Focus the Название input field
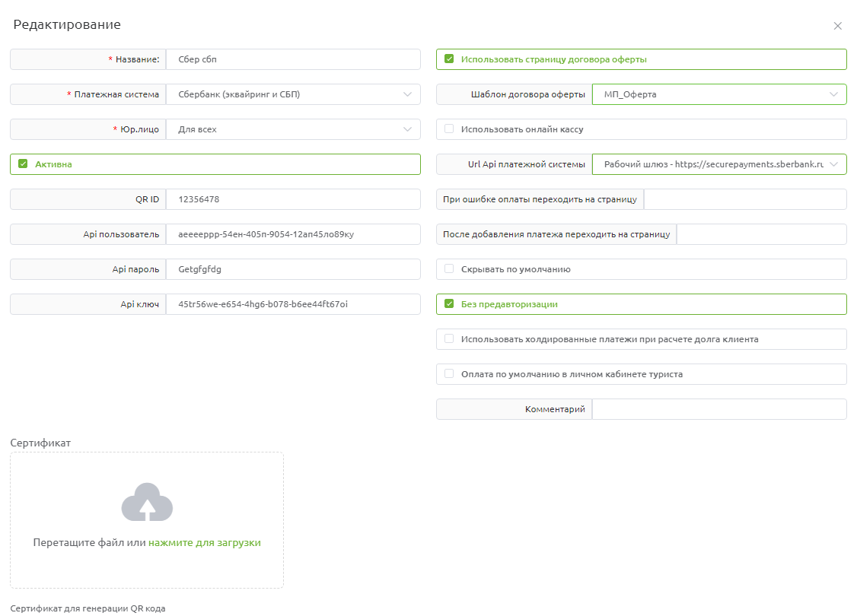The image size is (857, 616). [x=294, y=59]
